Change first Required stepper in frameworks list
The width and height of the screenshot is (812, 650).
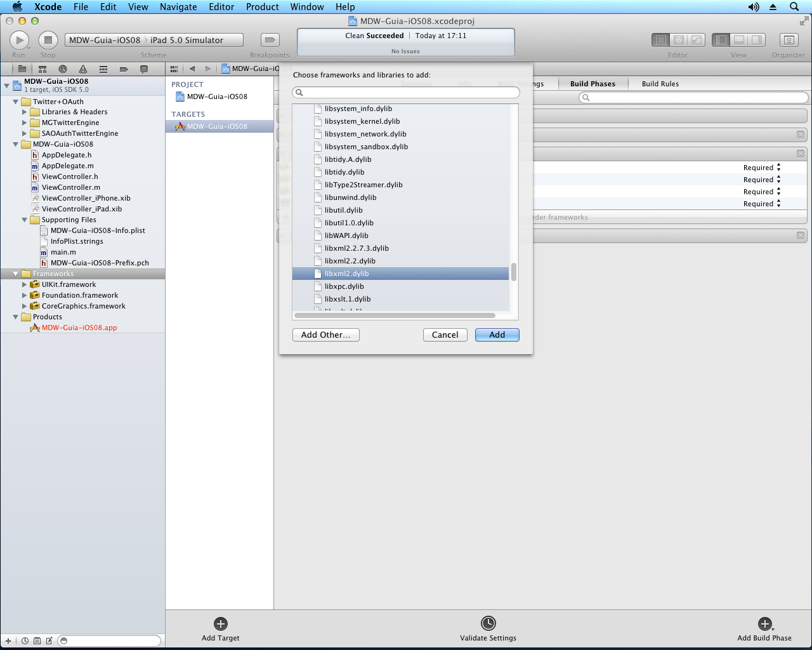coord(778,168)
